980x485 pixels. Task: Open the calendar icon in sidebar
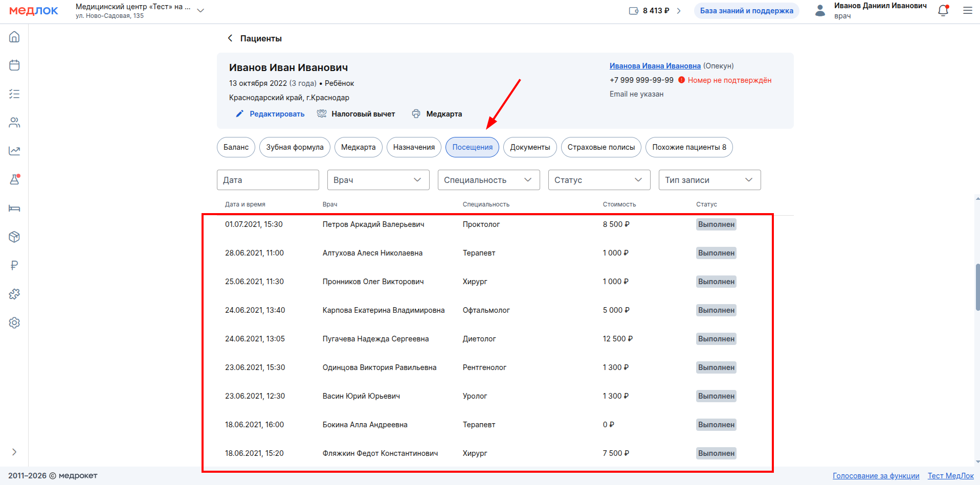[14, 65]
